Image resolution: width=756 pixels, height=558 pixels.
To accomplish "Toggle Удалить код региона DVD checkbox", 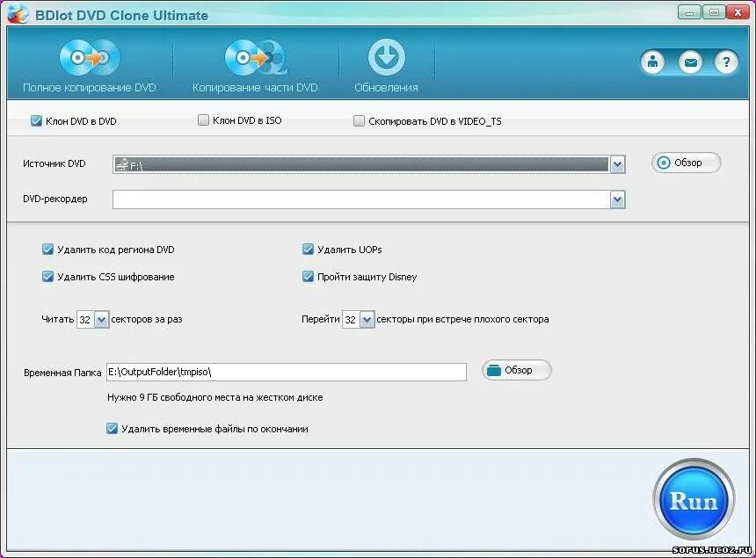I will (x=47, y=250).
